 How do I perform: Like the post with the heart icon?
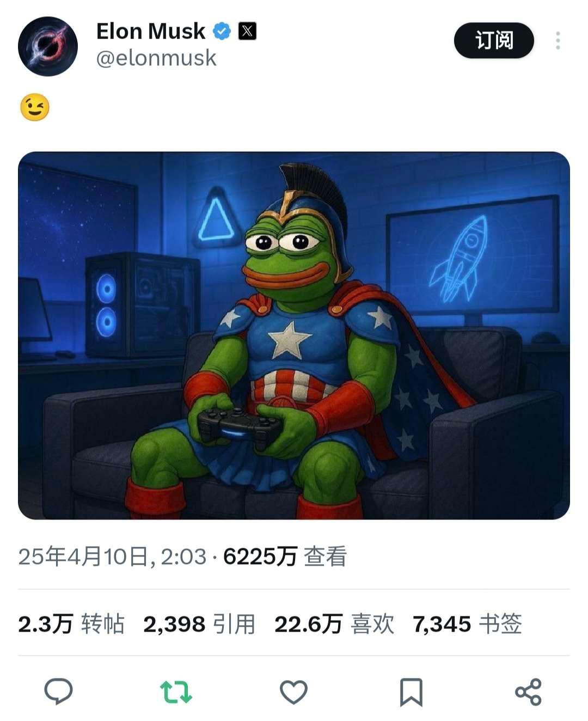click(x=293, y=692)
